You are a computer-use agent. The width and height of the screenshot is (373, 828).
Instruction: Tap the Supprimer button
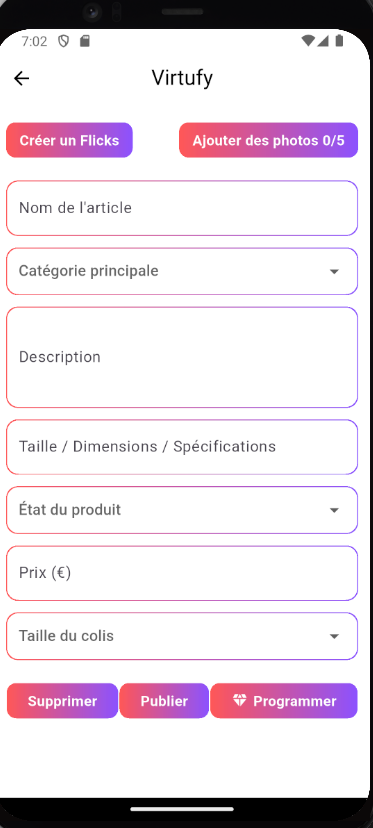[x=62, y=701]
